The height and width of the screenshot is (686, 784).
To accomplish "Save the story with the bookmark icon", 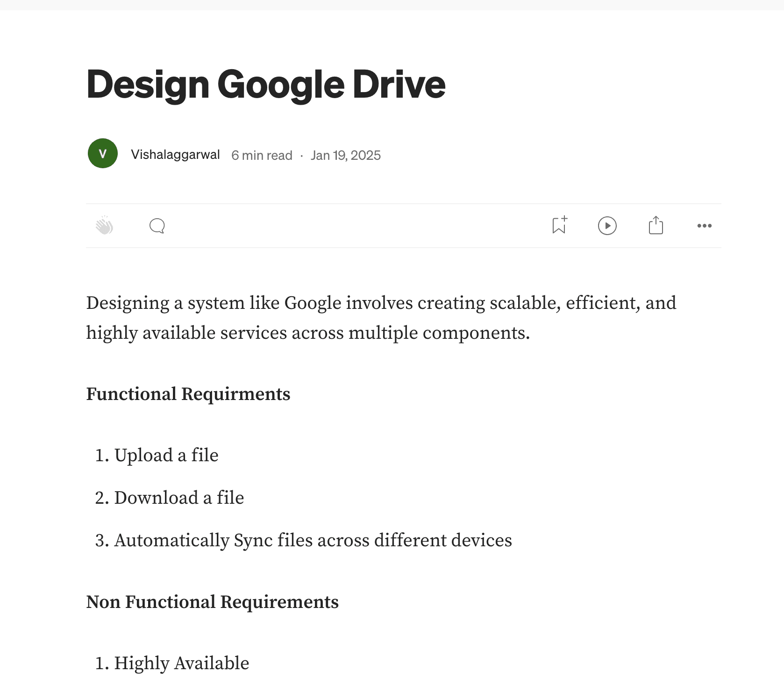I will (x=559, y=225).
